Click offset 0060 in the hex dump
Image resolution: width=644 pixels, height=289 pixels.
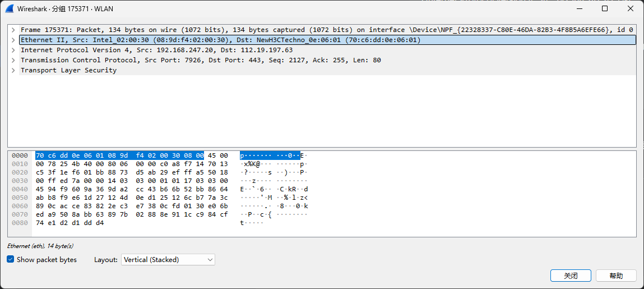tap(19, 206)
